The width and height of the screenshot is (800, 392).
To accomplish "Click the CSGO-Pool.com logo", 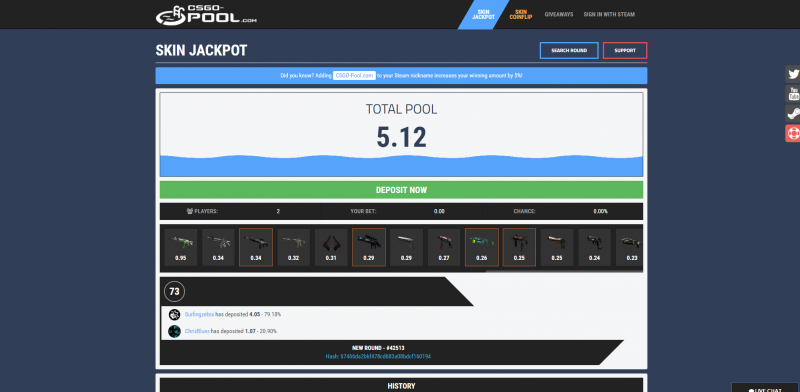I will pos(206,15).
